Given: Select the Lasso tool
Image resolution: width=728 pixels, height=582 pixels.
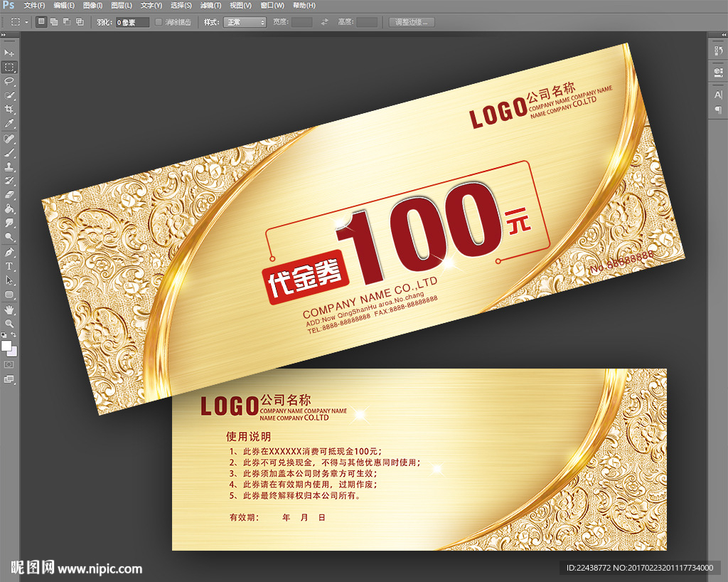Looking at the screenshot, I should (9, 81).
